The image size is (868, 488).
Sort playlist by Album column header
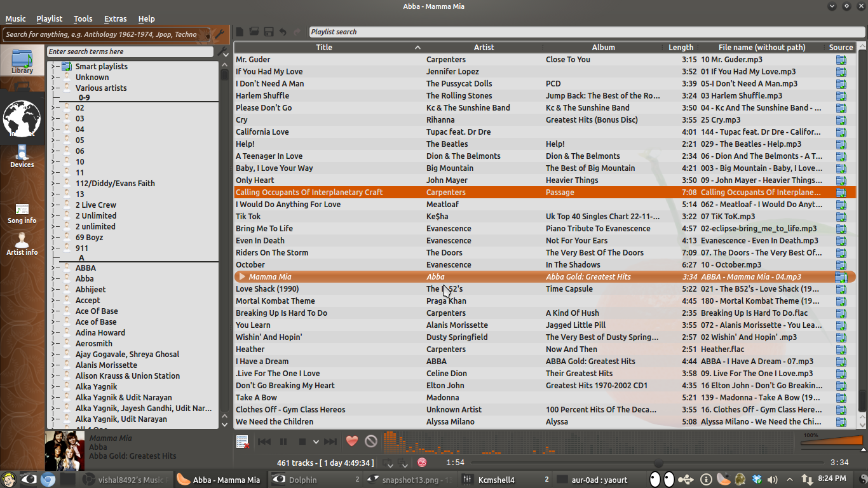click(x=603, y=48)
